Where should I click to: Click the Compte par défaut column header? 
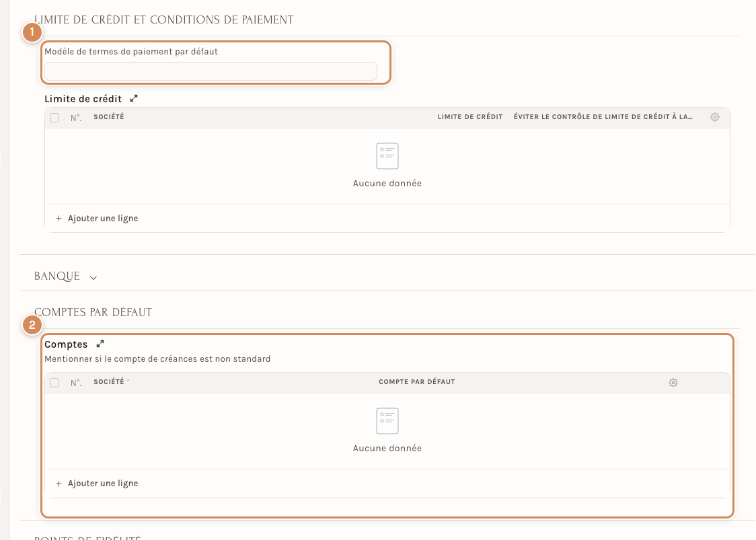tap(417, 382)
